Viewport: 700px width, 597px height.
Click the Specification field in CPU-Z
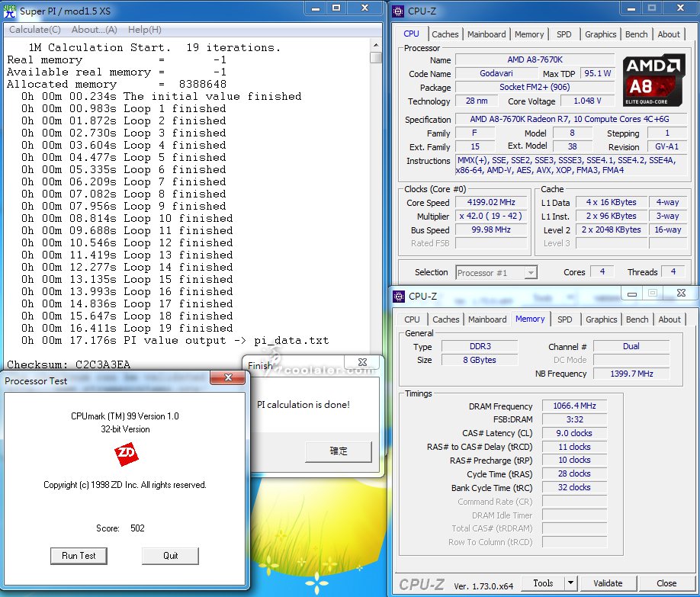pyautogui.click(x=570, y=119)
